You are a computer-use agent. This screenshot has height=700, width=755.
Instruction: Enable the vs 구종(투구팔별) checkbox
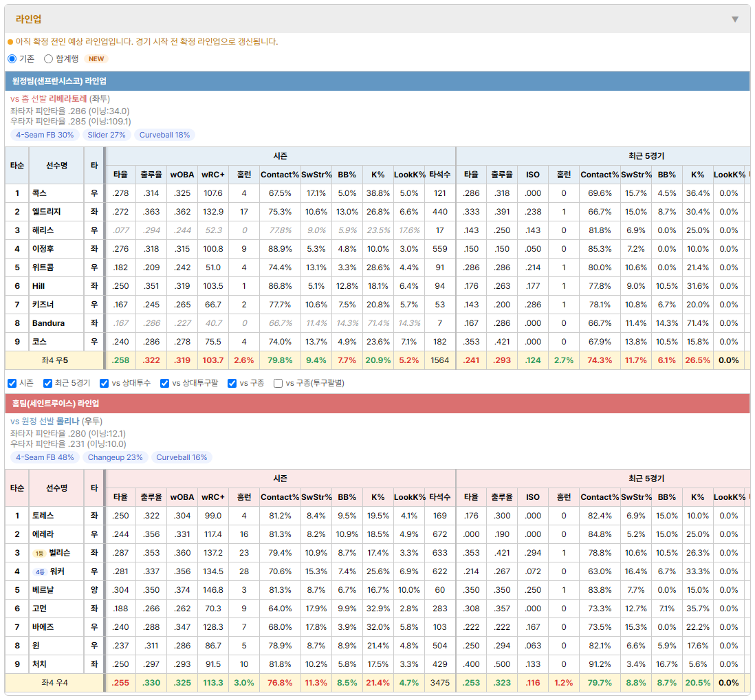[x=278, y=383]
